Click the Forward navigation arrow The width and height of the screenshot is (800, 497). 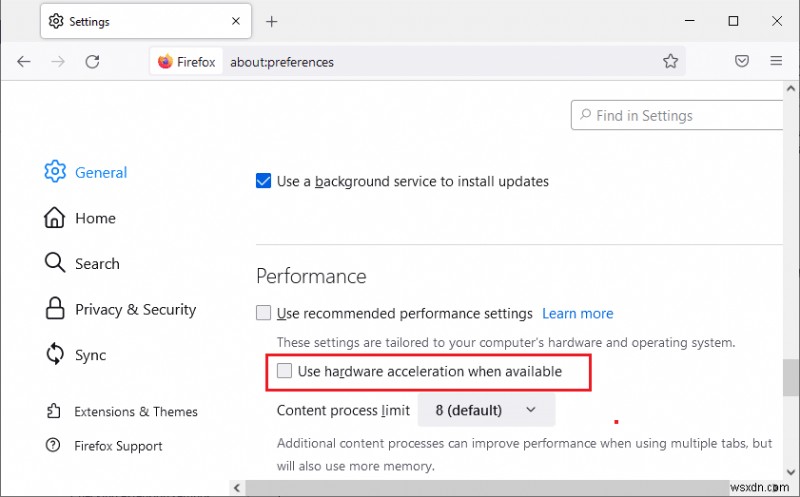[x=58, y=61]
